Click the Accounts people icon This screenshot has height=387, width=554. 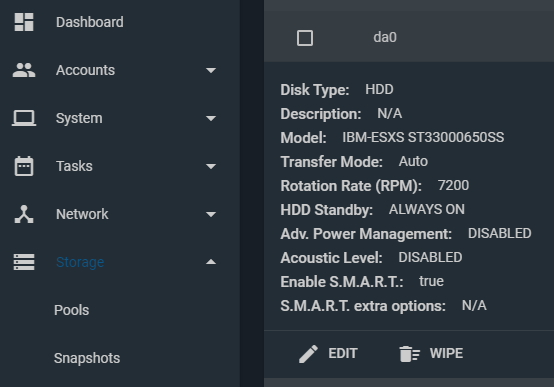click(x=24, y=70)
